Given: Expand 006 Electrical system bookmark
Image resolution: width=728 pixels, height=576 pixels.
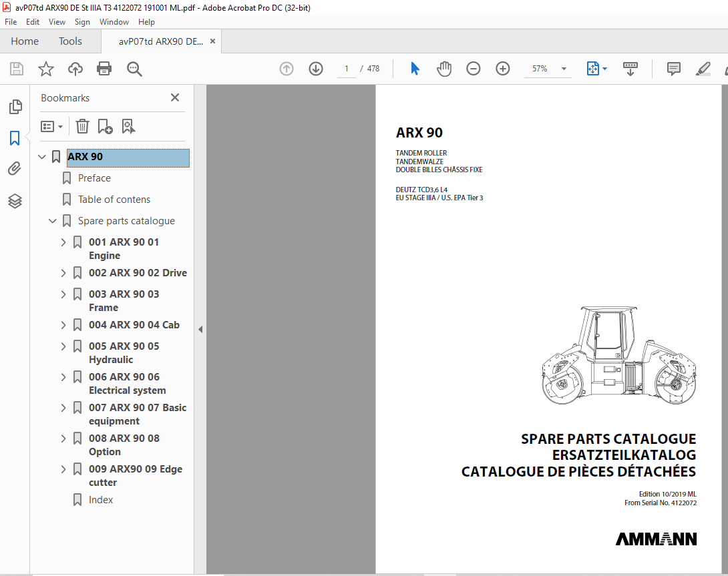Looking at the screenshot, I should pyautogui.click(x=63, y=377).
